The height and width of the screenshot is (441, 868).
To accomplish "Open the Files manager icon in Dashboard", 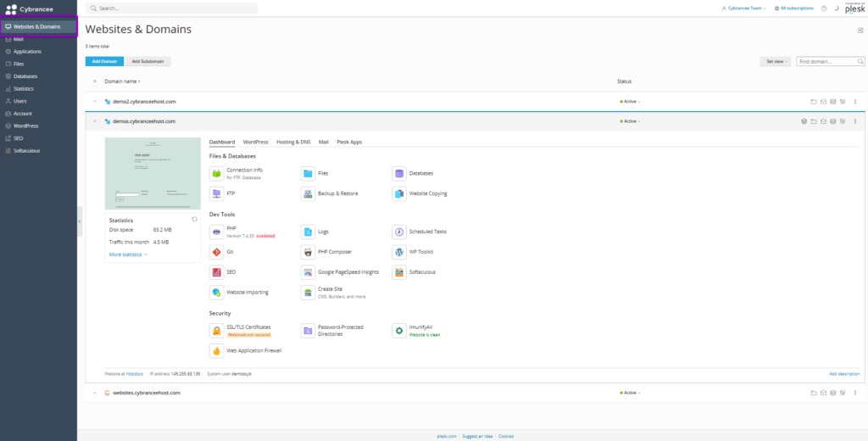I will [x=308, y=173].
